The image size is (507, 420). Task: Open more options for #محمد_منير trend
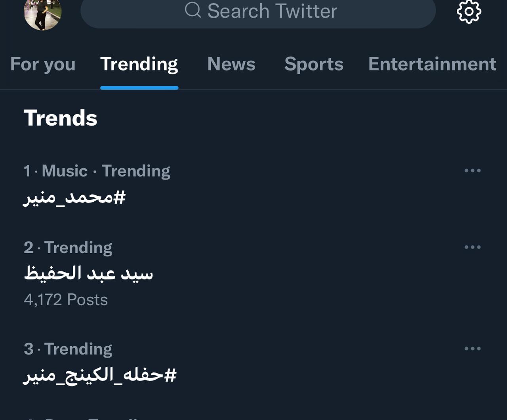473,171
